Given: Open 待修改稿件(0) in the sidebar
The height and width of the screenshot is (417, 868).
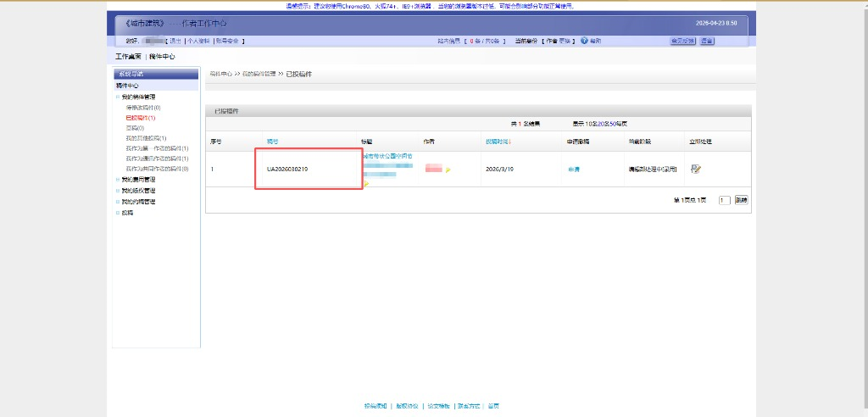Looking at the screenshot, I should (x=143, y=108).
